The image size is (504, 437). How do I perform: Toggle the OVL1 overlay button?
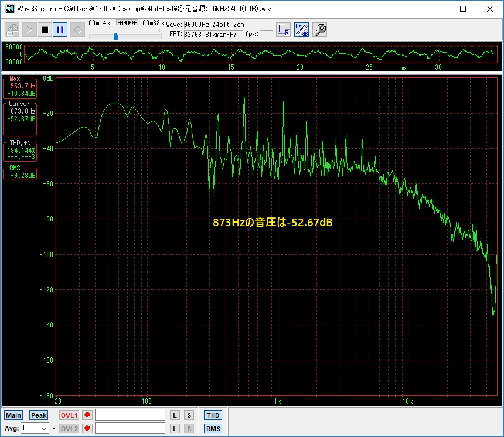69,415
